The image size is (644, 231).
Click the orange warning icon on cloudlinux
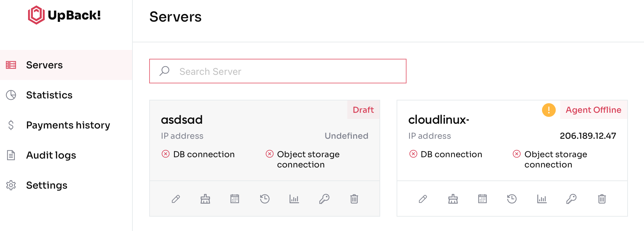tap(549, 110)
